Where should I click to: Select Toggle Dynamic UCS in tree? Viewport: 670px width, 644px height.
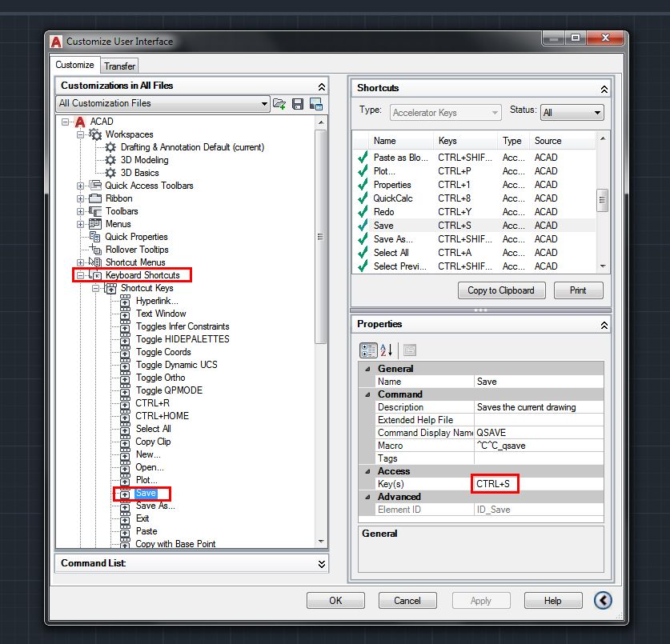tap(176, 365)
